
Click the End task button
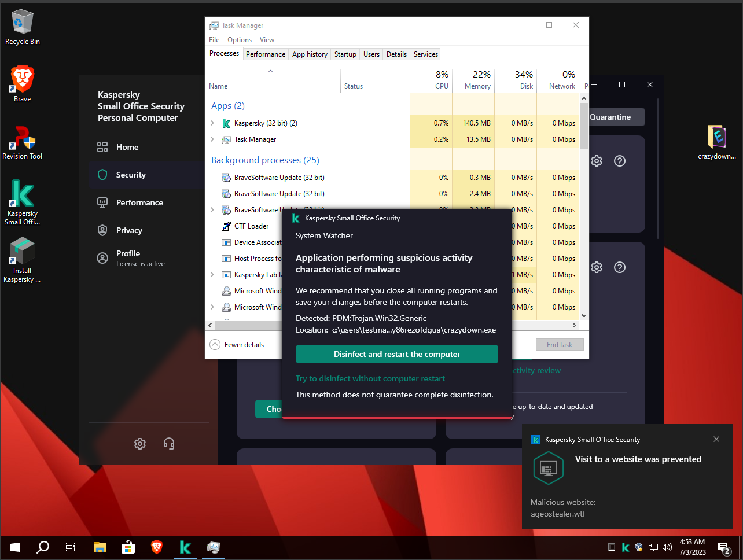(x=560, y=345)
